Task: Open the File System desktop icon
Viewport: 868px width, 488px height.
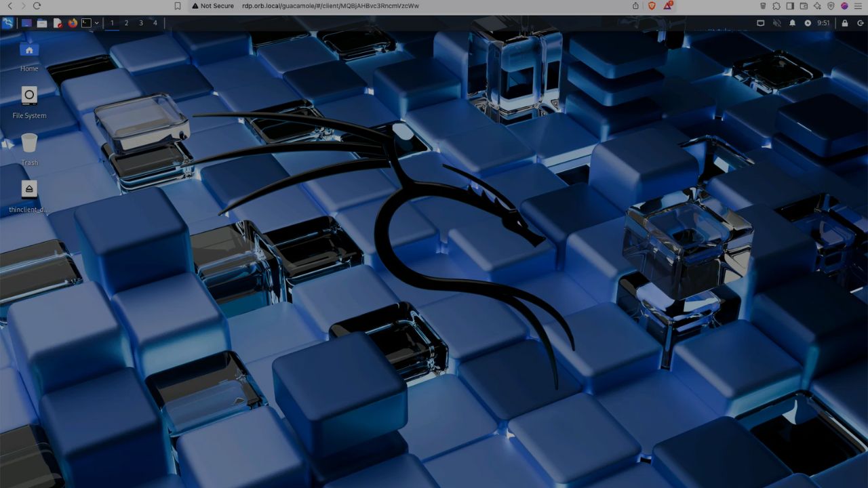Action: [x=29, y=96]
